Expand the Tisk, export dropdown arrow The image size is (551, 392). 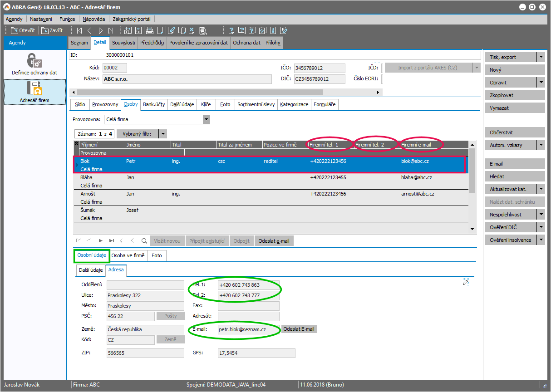[x=541, y=57]
